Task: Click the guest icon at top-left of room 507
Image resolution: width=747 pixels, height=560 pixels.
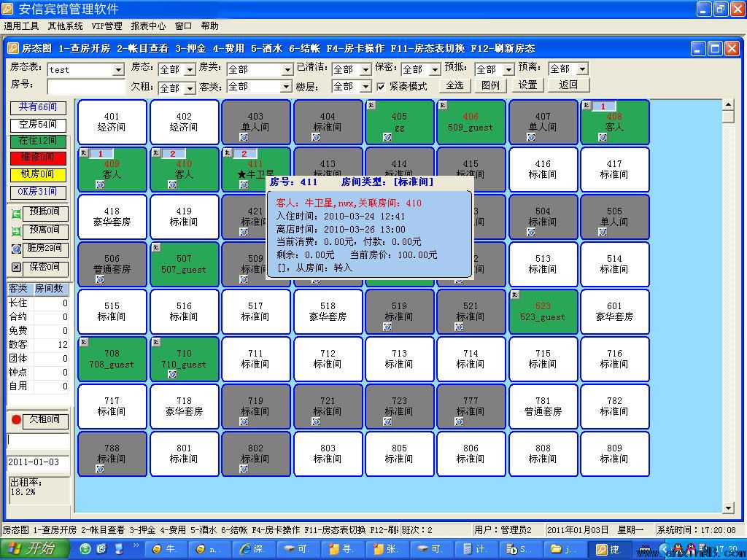Action: (x=156, y=247)
